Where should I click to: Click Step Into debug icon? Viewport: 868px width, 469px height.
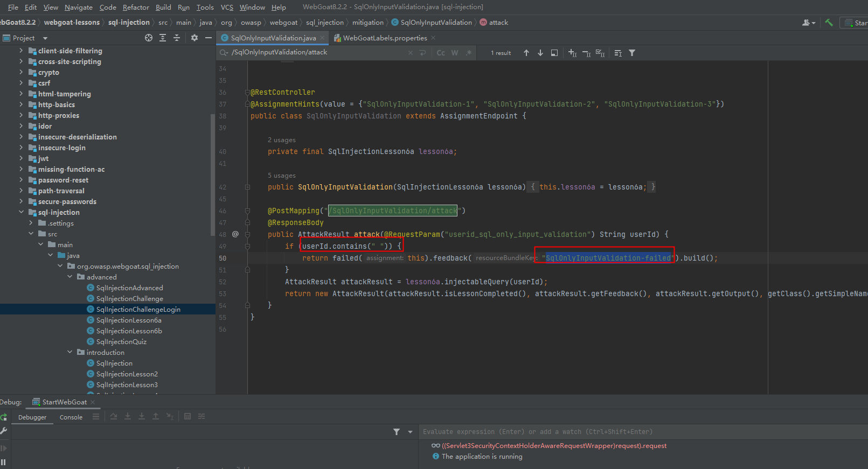pyautogui.click(x=128, y=416)
